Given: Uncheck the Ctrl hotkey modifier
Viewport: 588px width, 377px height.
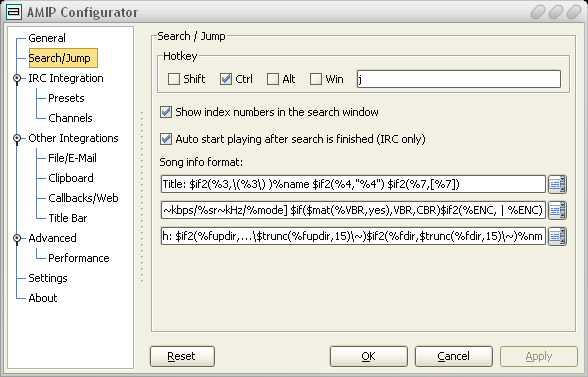Looking at the screenshot, I should tap(226, 79).
